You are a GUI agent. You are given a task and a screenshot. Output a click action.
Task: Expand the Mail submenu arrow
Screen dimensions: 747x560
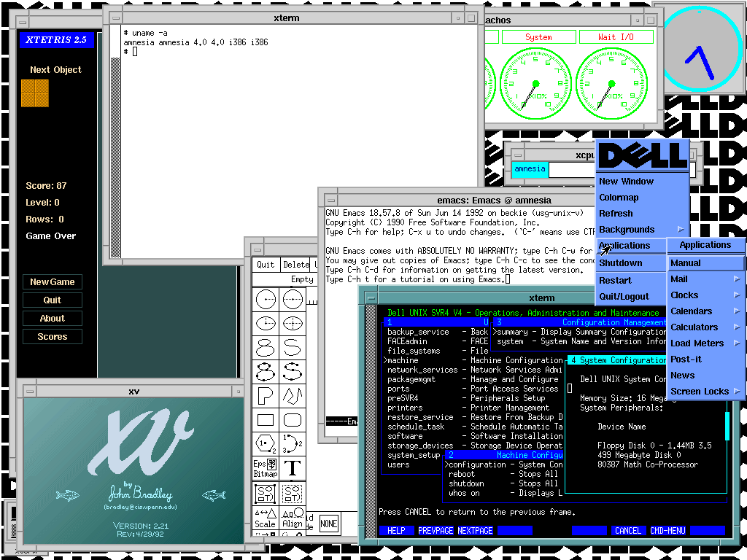737,279
